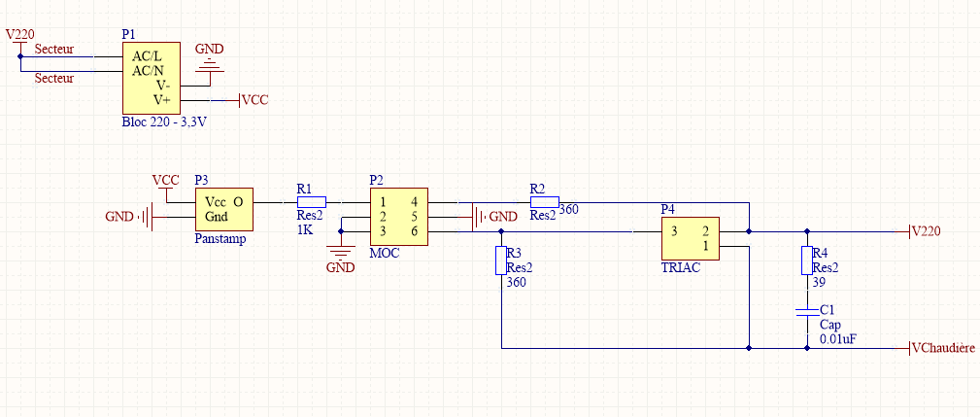This screenshot has height=417, width=980.
Task: Select the vertical resistor R3 symbol
Action: click(501, 261)
